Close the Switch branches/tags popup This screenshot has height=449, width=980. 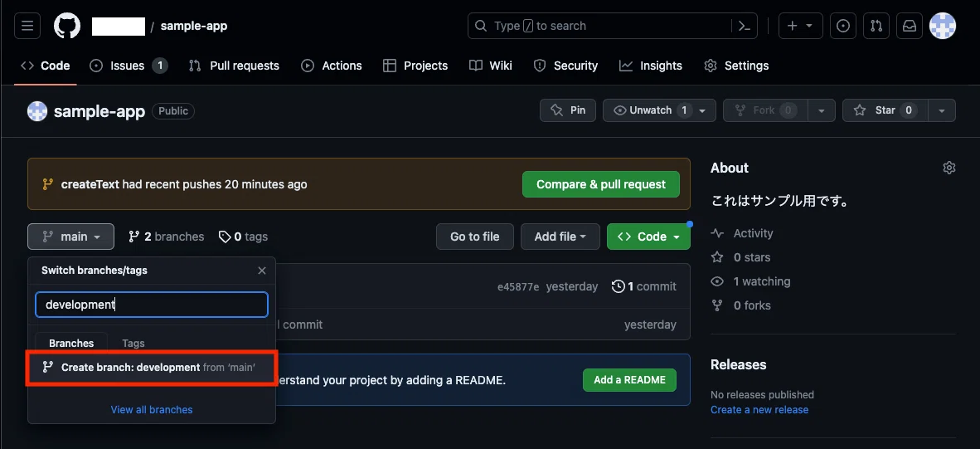[x=262, y=271]
